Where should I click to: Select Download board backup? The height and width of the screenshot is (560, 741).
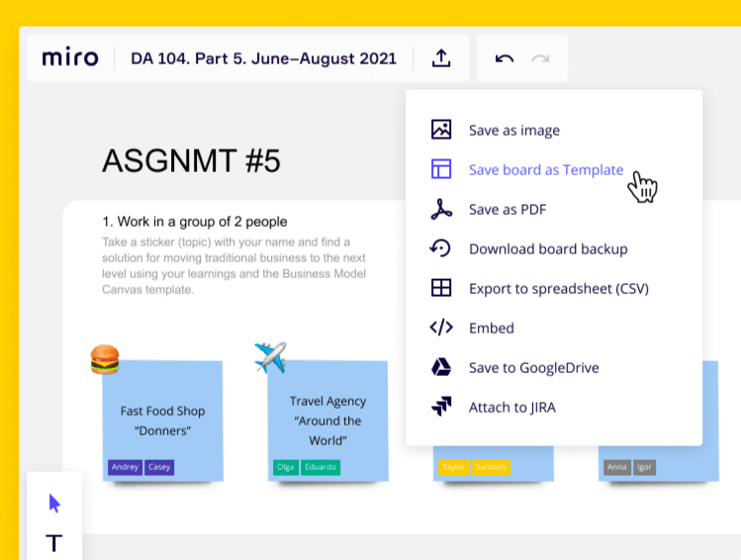click(548, 249)
